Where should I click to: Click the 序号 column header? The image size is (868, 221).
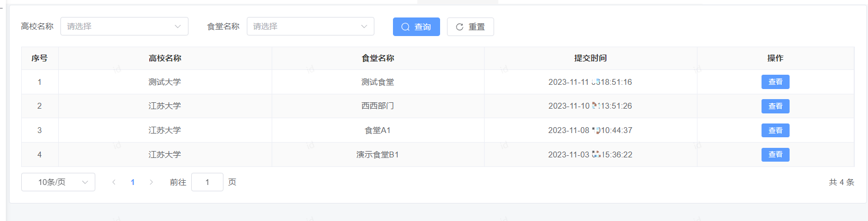pos(40,58)
